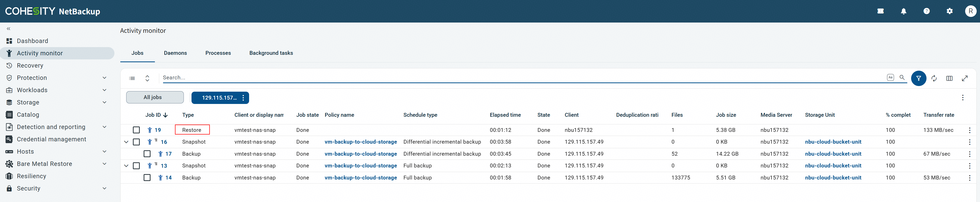
Task: Open the settings gear icon
Action: point(950,12)
